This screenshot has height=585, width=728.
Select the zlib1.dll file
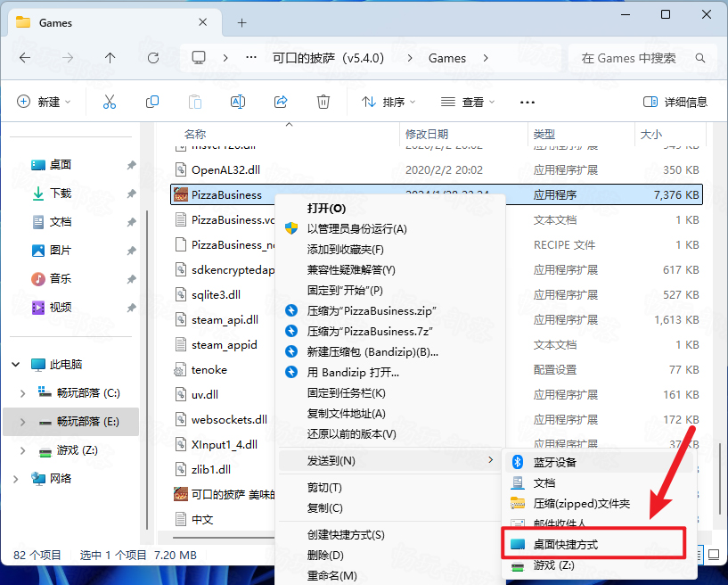(x=211, y=470)
